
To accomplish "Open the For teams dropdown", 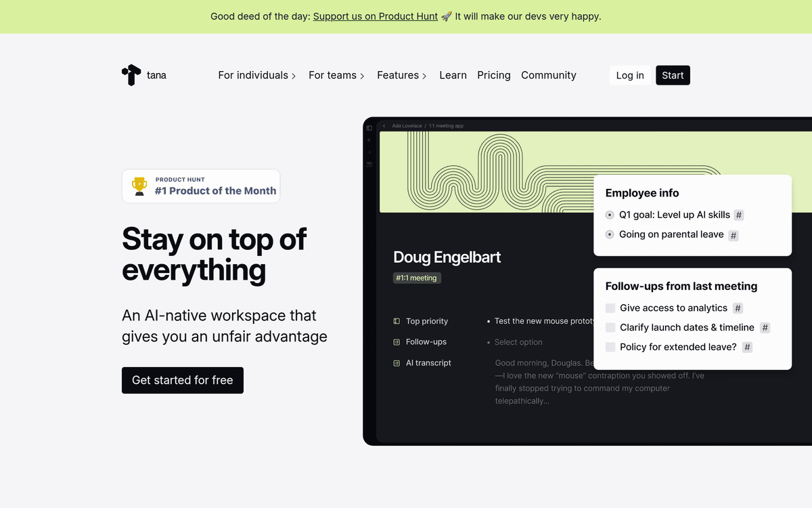I will 336,75.
